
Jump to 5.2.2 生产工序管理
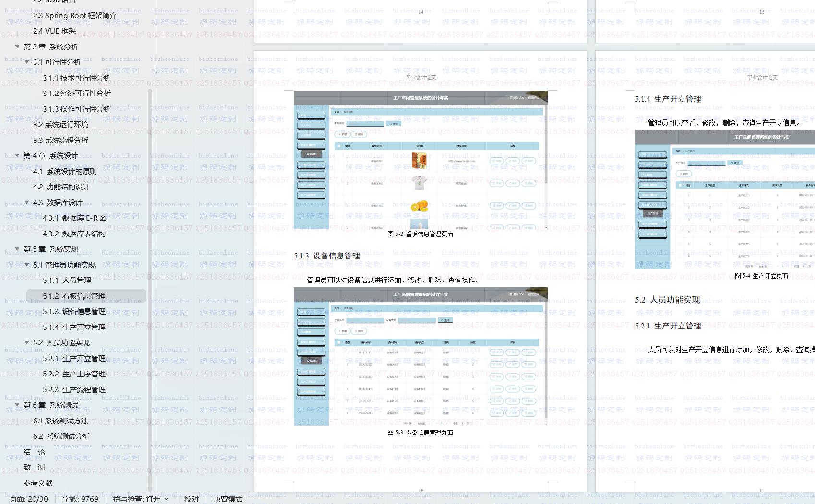pyautogui.click(x=74, y=374)
